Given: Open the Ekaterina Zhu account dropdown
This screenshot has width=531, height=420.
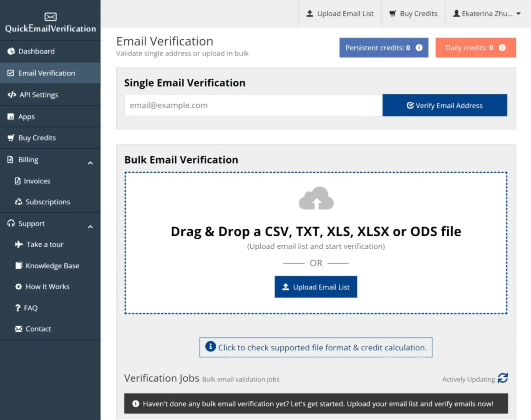Looking at the screenshot, I should 487,14.
